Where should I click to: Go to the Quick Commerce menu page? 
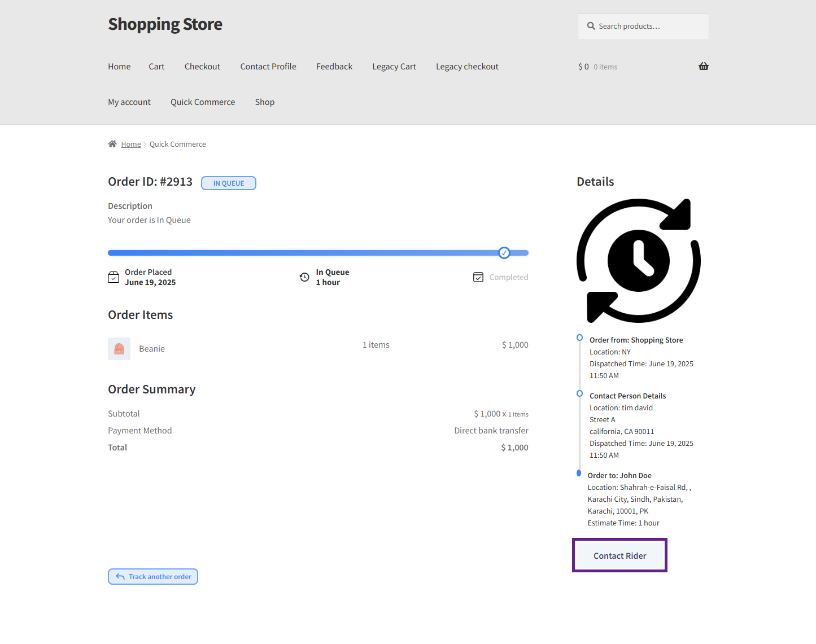pos(203,102)
